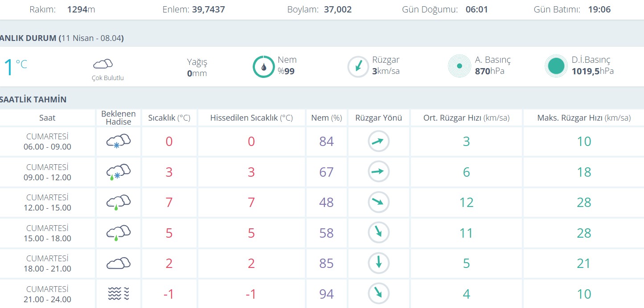This screenshot has height=308, width=644.
Task: Click the cloudy icon for 18.00 - 21.00
Action: (x=118, y=263)
